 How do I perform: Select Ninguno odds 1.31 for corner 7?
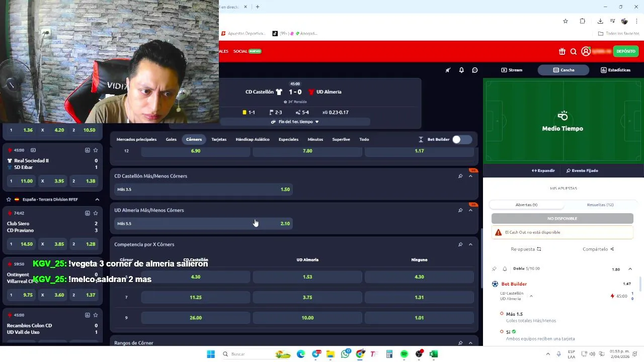click(419, 298)
